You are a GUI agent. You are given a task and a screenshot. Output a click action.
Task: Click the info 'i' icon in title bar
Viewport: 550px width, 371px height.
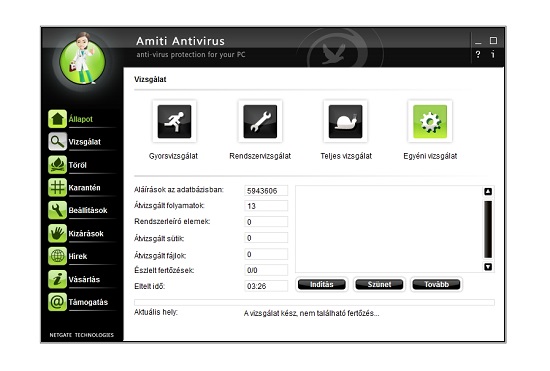coord(493,54)
